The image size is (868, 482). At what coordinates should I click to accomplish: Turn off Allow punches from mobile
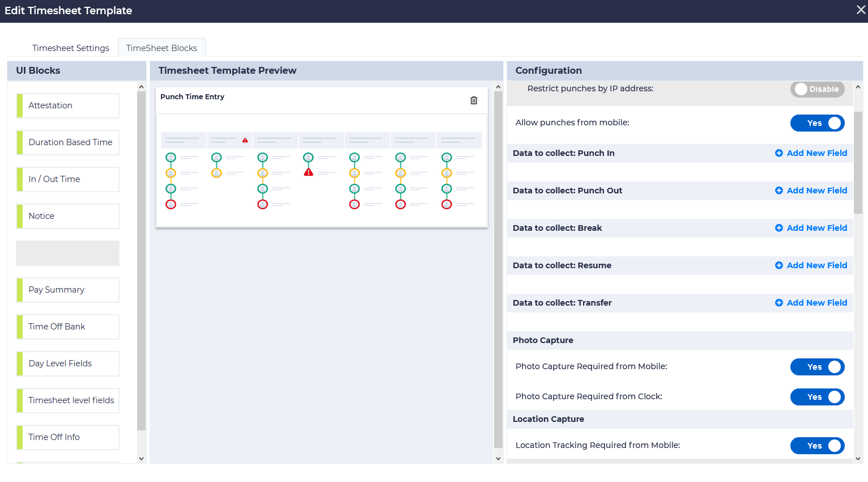coord(817,123)
